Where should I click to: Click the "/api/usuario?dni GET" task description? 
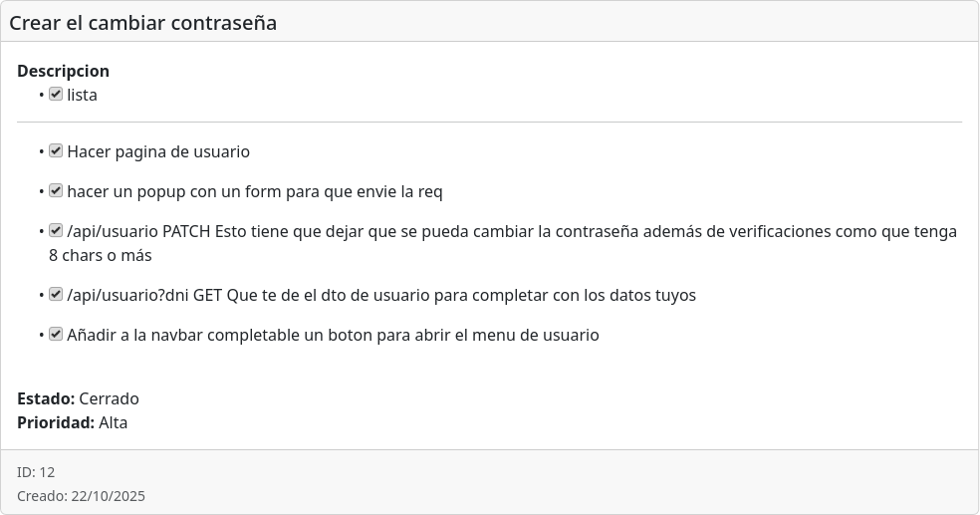coord(381,296)
